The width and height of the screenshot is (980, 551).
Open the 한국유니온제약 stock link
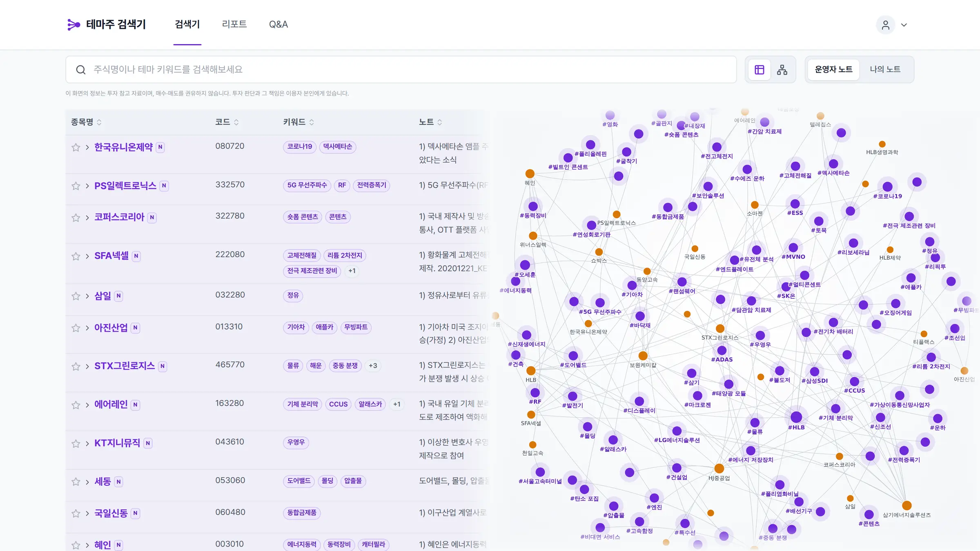(123, 147)
